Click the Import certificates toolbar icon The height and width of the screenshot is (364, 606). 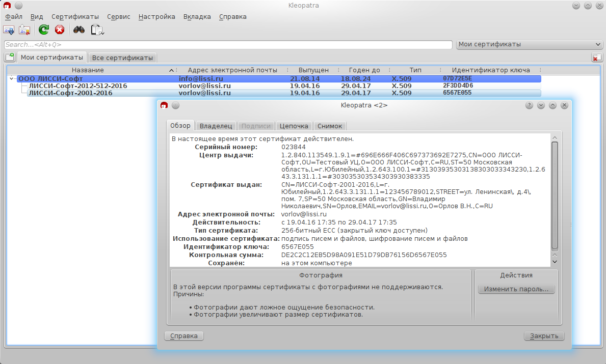tap(9, 30)
